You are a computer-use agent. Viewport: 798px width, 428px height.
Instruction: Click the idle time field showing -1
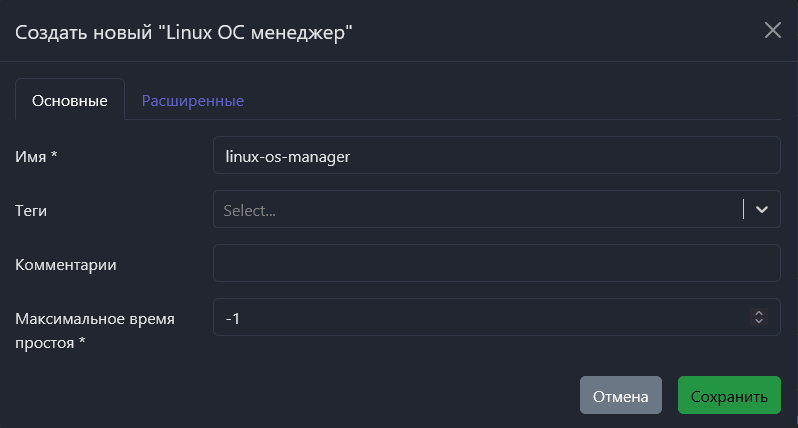480,318
